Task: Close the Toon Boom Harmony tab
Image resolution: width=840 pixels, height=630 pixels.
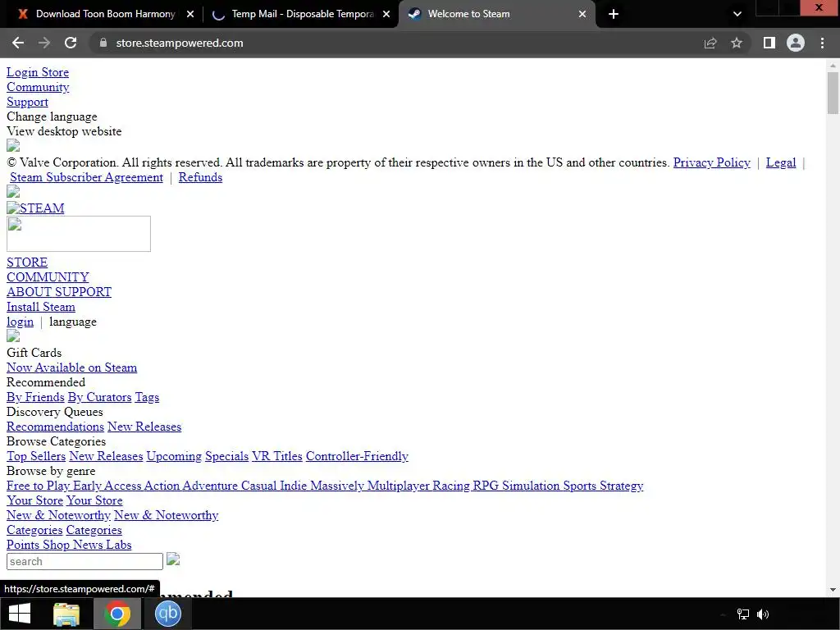Action: pyautogui.click(x=190, y=15)
